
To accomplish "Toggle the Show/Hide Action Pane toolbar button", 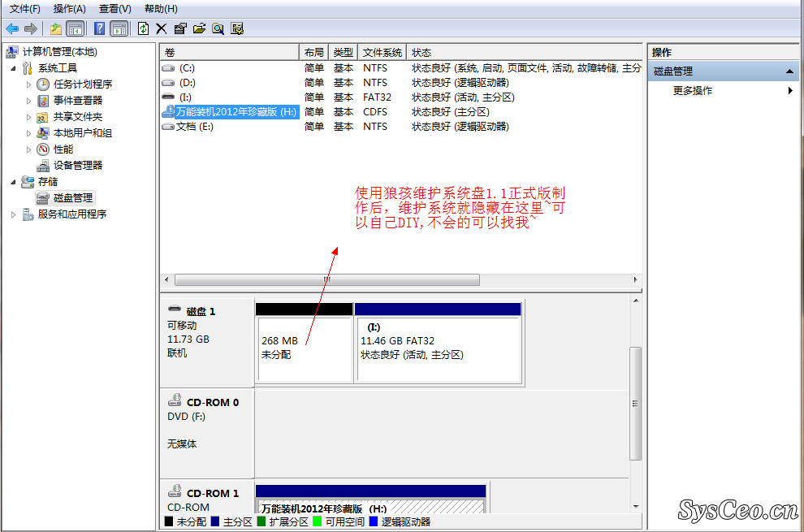I will [x=119, y=28].
